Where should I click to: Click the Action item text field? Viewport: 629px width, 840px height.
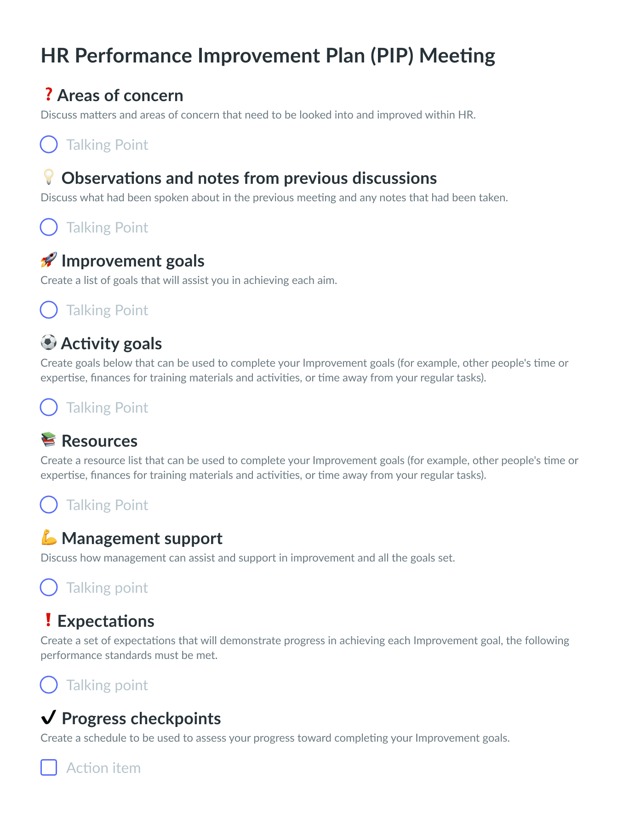coord(103,768)
